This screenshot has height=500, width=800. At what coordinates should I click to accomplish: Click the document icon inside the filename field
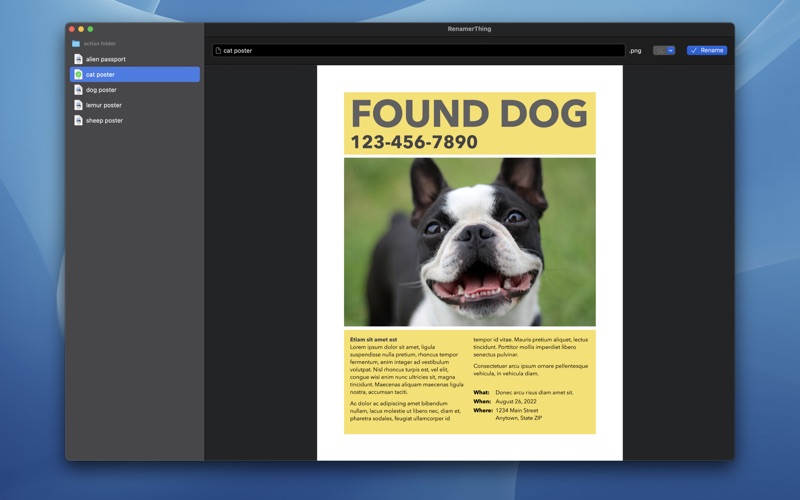218,51
